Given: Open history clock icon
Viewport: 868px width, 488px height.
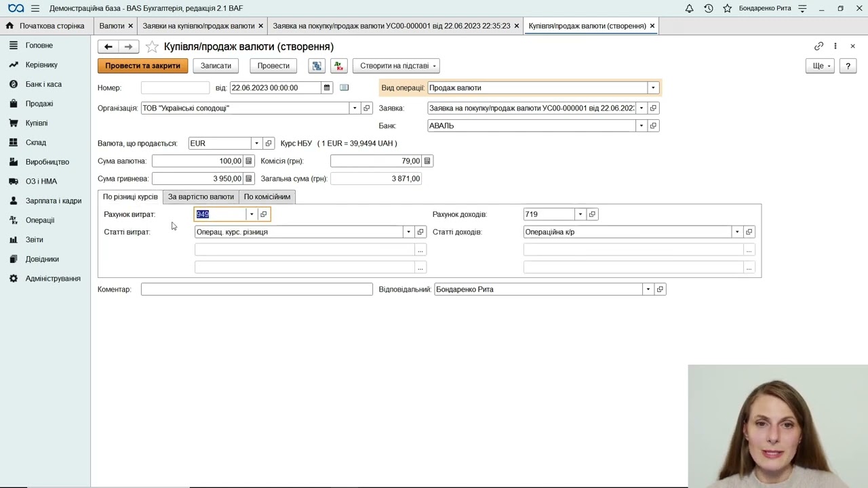Looking at the screenshot, I should point(708,8).
